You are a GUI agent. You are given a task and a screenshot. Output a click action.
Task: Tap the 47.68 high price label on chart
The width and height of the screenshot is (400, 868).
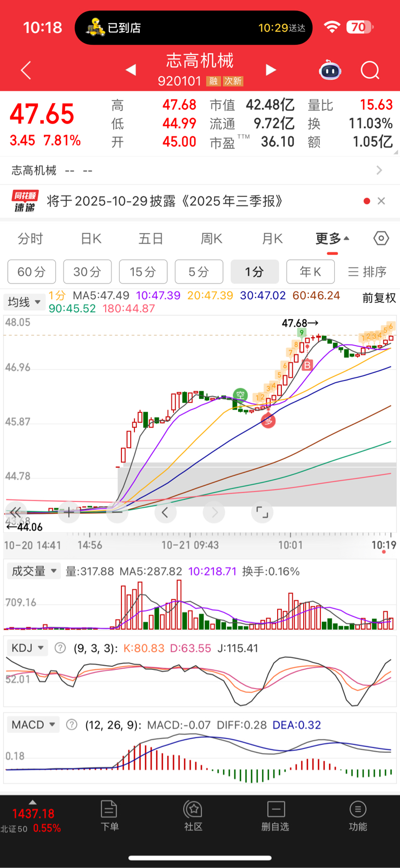[299, 323]
